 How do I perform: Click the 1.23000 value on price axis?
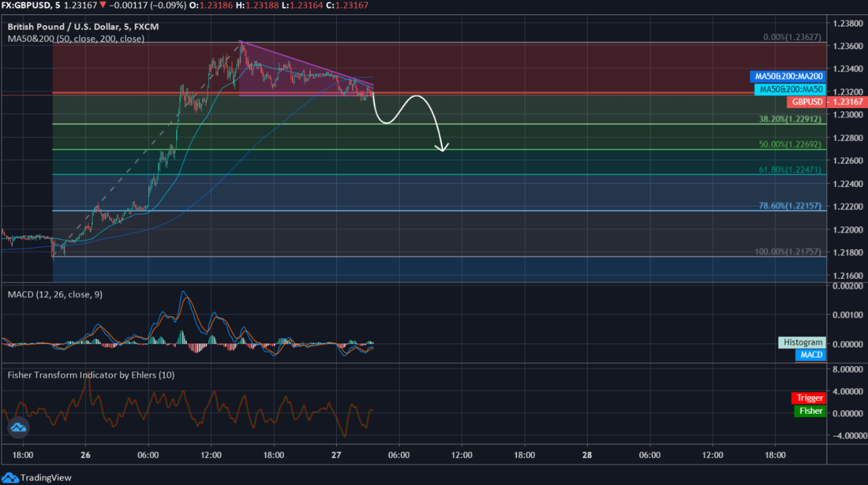[847, 114]
